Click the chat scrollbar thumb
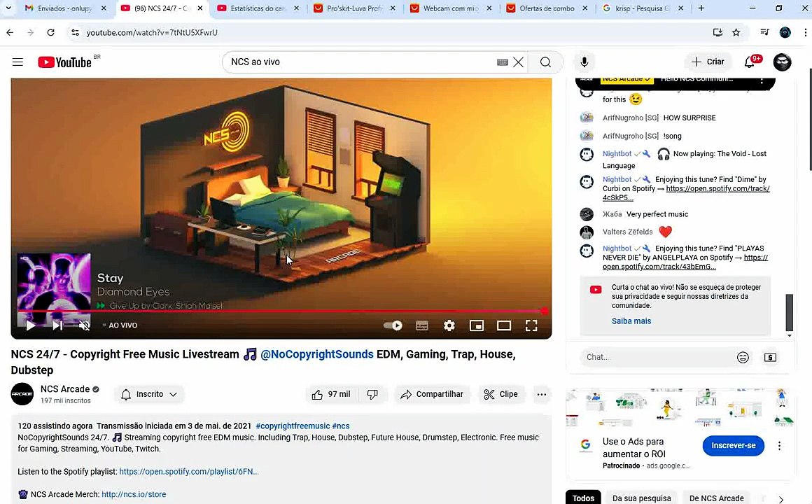Screen dimensions: 812x504 point(789,312)
